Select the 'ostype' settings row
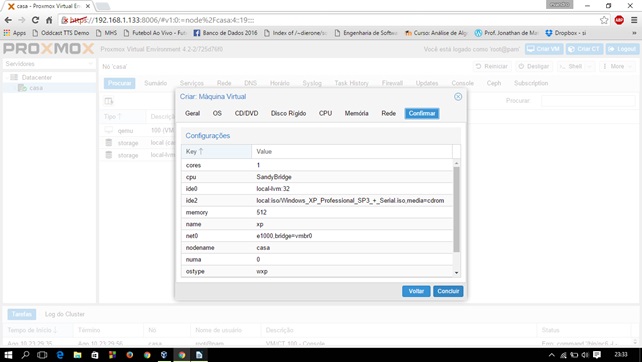 point(317,272)
